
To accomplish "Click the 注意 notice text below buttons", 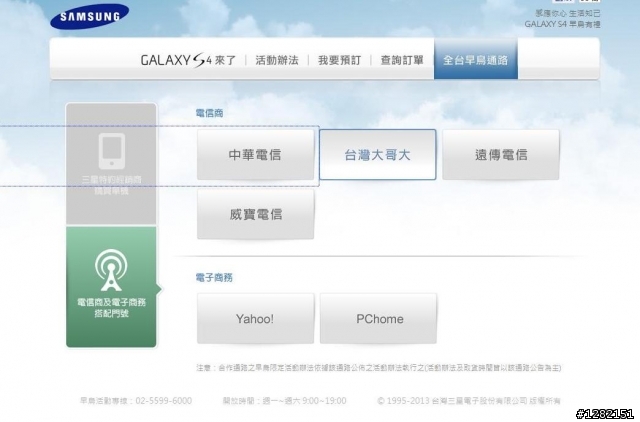I will pyautogui.click(x=378, y=368).
